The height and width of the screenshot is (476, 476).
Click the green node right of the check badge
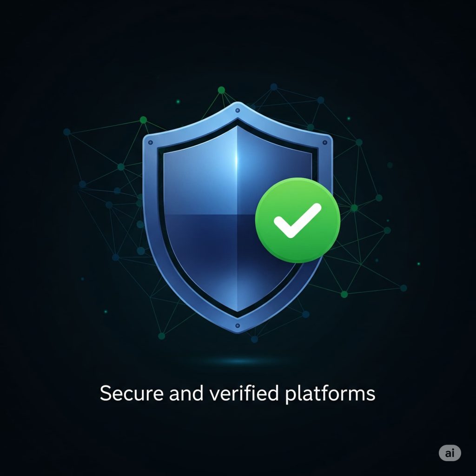pos(354,208)
